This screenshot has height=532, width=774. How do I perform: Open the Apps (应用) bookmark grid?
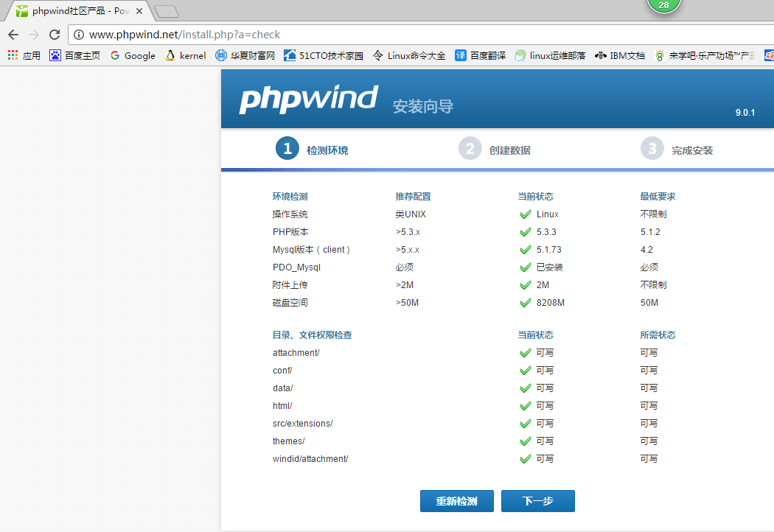pyautogui.click(x=24, y=55)
